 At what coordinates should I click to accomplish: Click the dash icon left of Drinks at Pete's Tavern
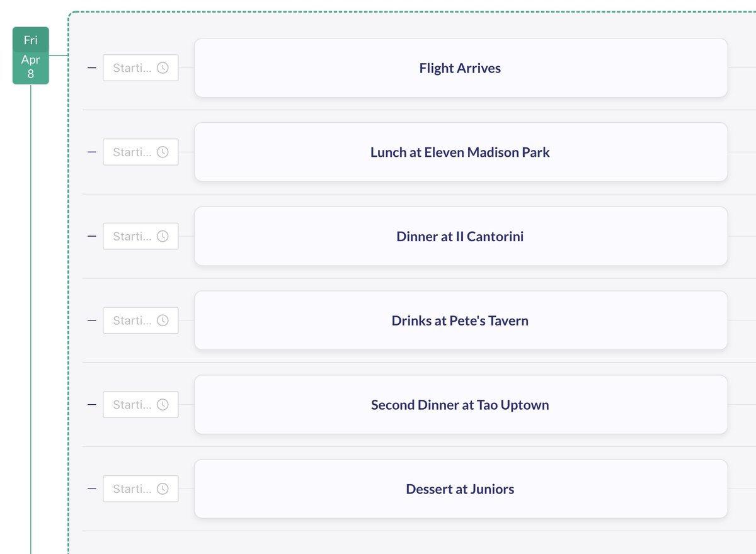[92, 320]
